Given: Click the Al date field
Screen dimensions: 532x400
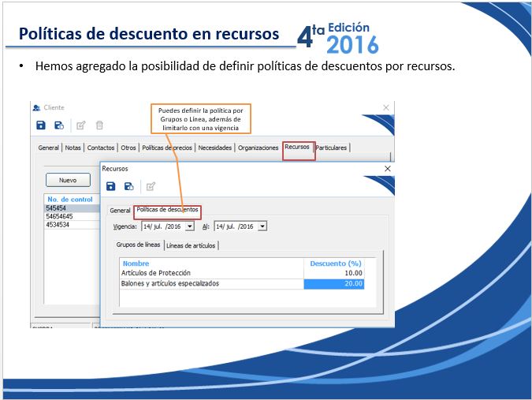Looking at the screenshot, I should point(240,226).
